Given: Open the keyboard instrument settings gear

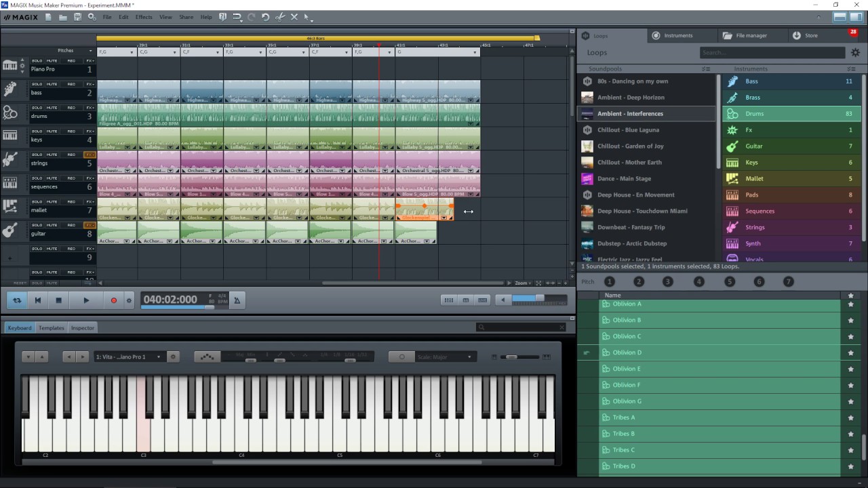Looking at the screenshot, I should pos(173,357).
